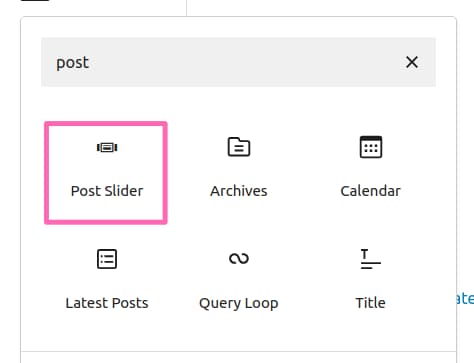
Task: Open the partially visible blue link at right edge
Action: (465, 299)
